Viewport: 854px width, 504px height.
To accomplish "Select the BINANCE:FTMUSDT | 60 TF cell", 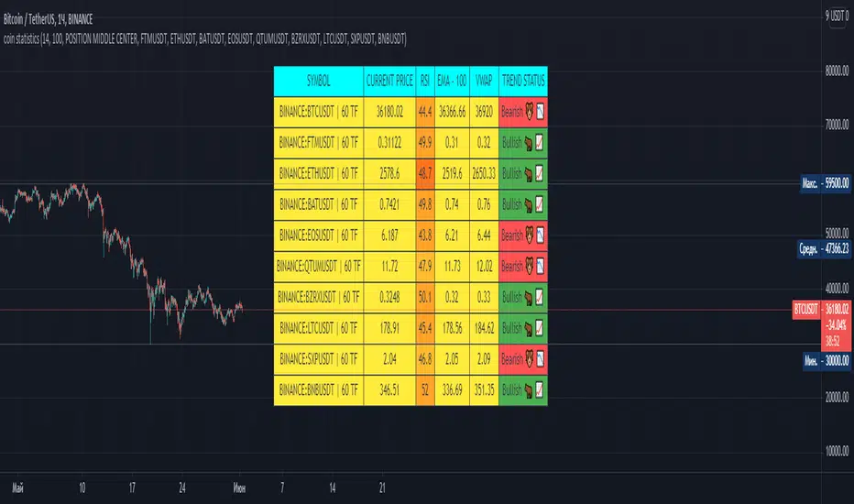I will point(319,143).
